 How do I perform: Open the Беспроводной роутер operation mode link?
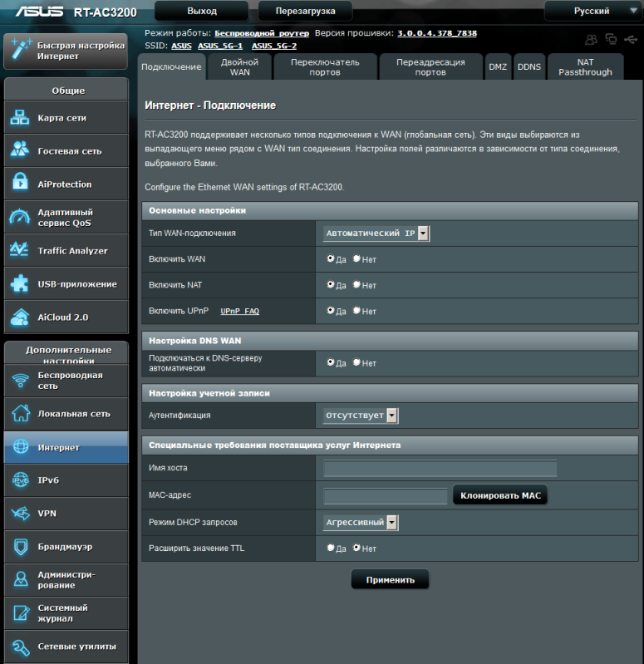tap(262, 33)
